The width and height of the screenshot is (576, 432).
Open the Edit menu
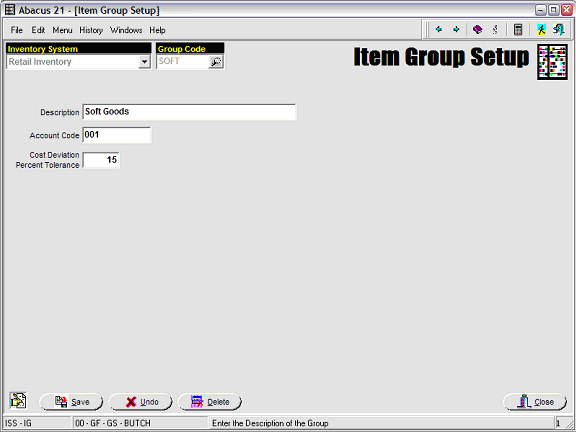point(38,30)
